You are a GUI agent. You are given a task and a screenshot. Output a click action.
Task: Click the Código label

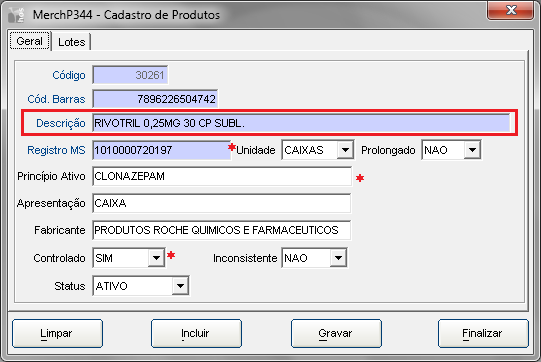click(x=69, y=75)
